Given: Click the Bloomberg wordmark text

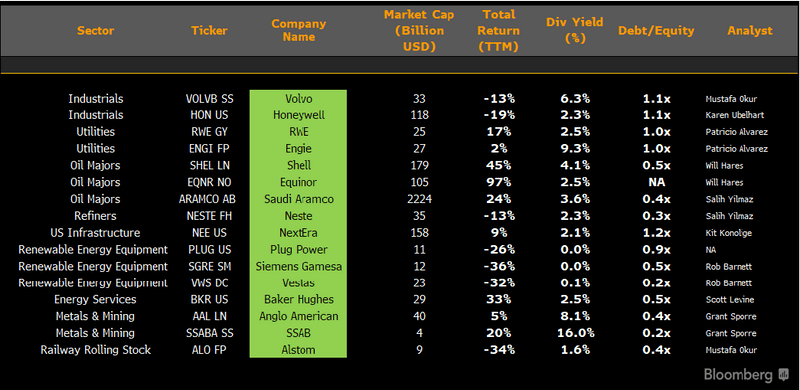Looking at the screenshot, I should [738, 375].
